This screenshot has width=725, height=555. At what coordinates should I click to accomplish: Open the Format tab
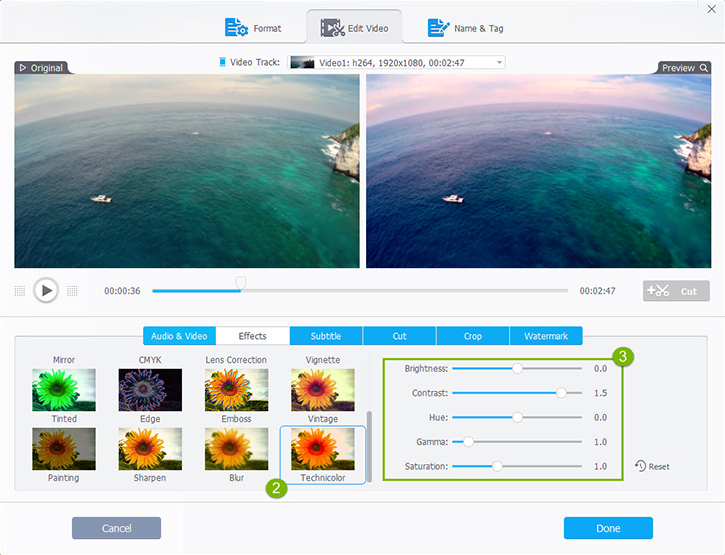click(254, 28)
